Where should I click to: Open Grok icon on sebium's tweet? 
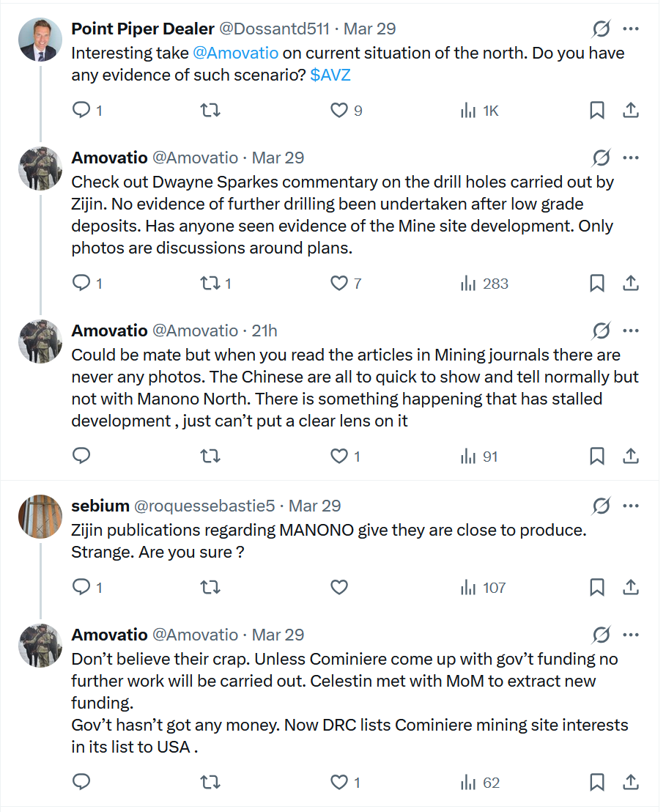tap(601, 506)
